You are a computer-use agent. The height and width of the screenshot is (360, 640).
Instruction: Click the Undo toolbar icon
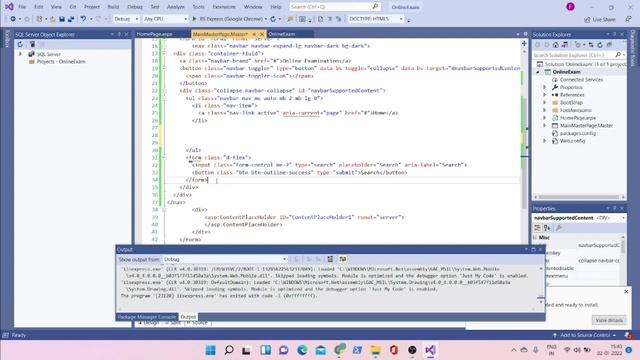coord(83,19)
